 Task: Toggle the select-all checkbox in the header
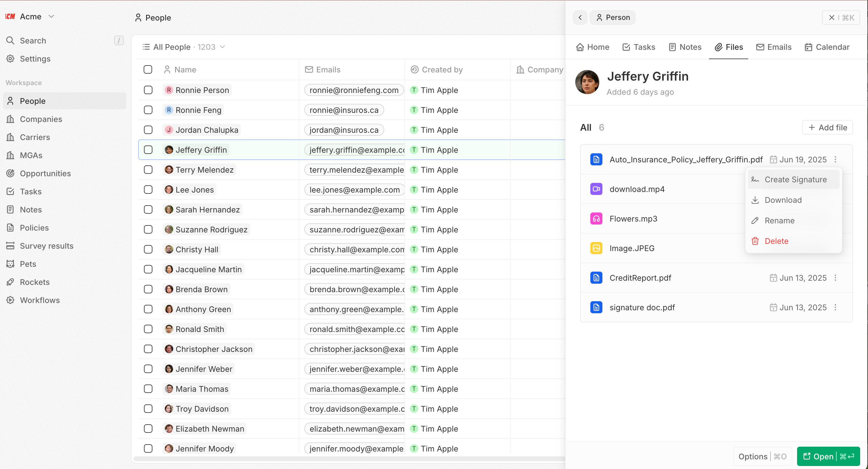[x=148, y=69]
